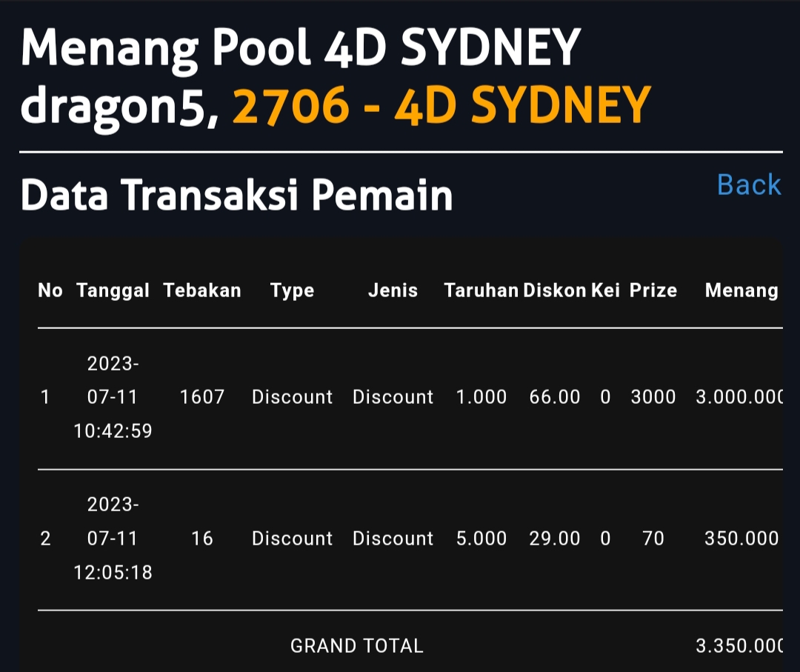The width and height of the screenshot is (800, 672).
Task: Click the Back link
Action: [x=749, y=185]
